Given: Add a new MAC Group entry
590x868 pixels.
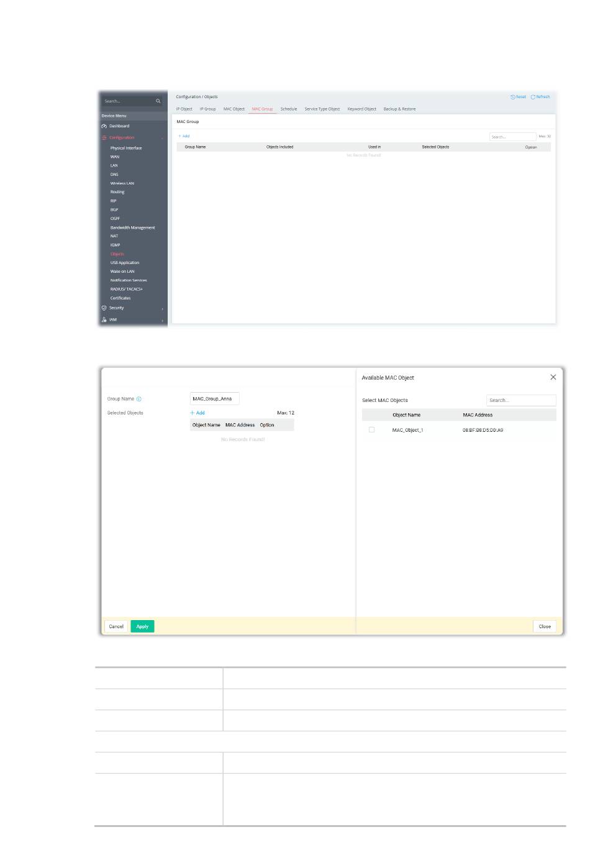Looking at the screenshot, I should [x=184, y=136].
